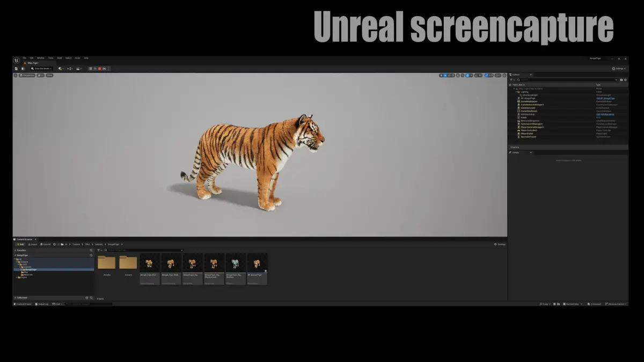Open the Tools menu
The image size is (644, 362).
(x=50, y=58)
